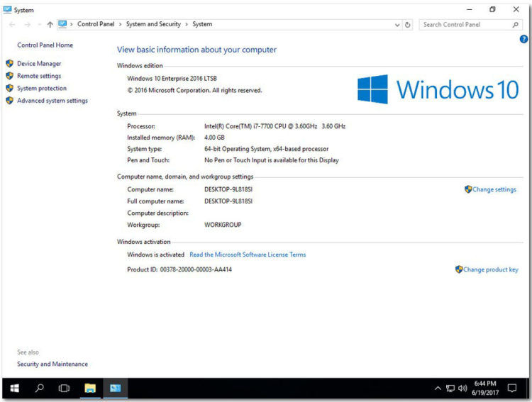Screen dimensions: 532x402
Task: Open taskbar Search
Action: (39, 388)
